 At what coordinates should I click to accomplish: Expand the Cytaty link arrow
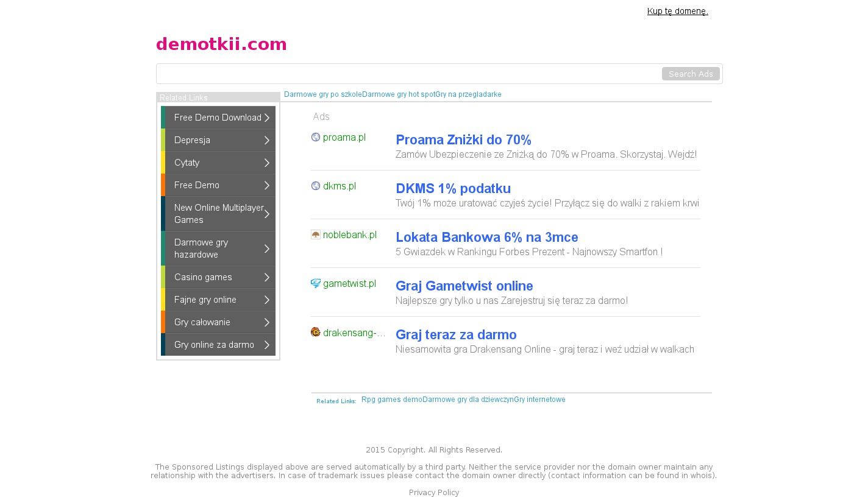pos(267,163)
